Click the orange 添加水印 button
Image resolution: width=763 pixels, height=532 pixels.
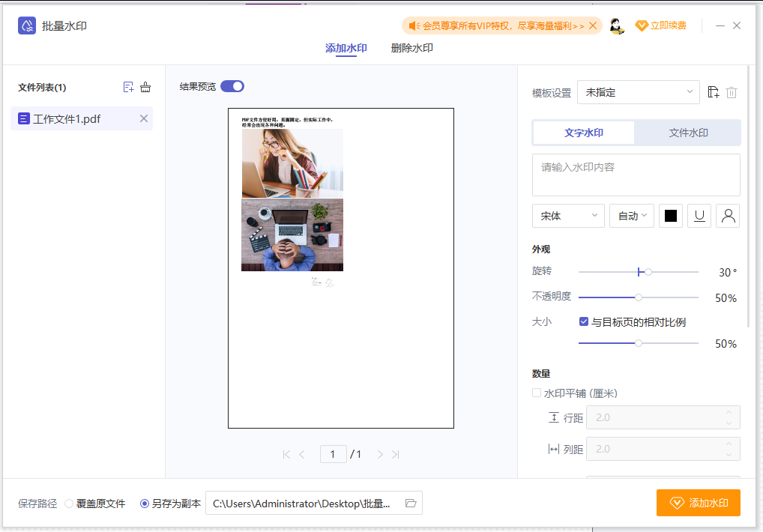coord(699,503)
